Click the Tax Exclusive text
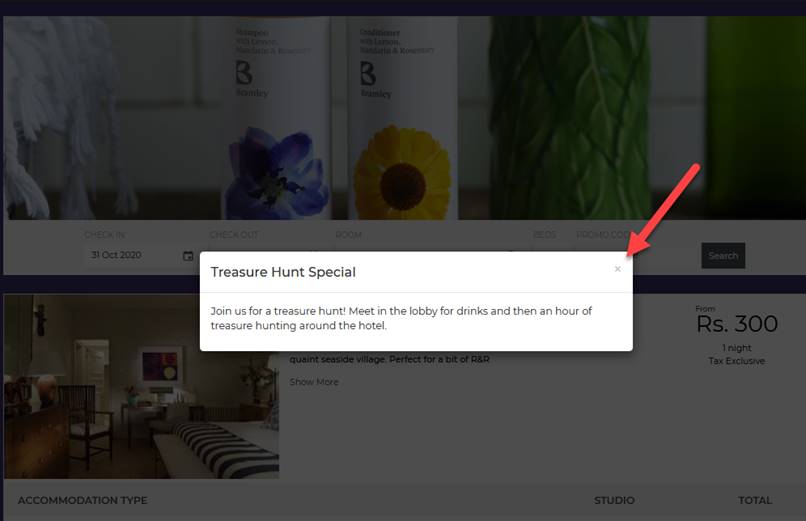Viewport: 806px width, 521px height. pos(737,361)
